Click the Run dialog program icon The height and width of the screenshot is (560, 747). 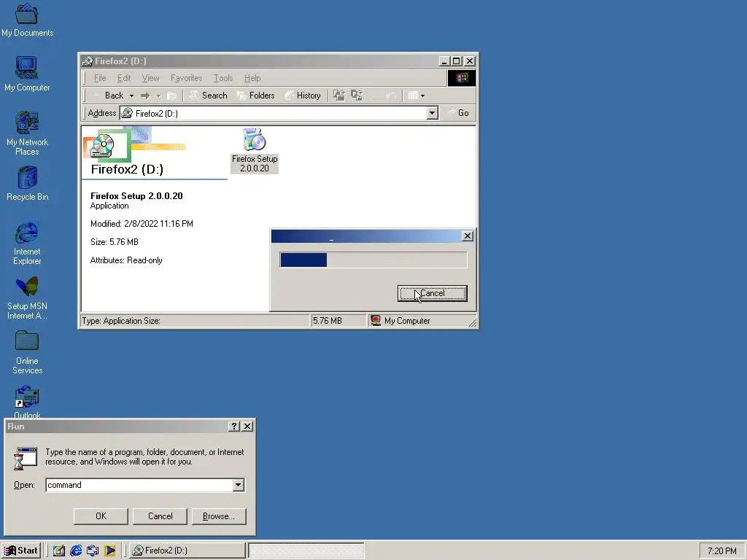26,459
